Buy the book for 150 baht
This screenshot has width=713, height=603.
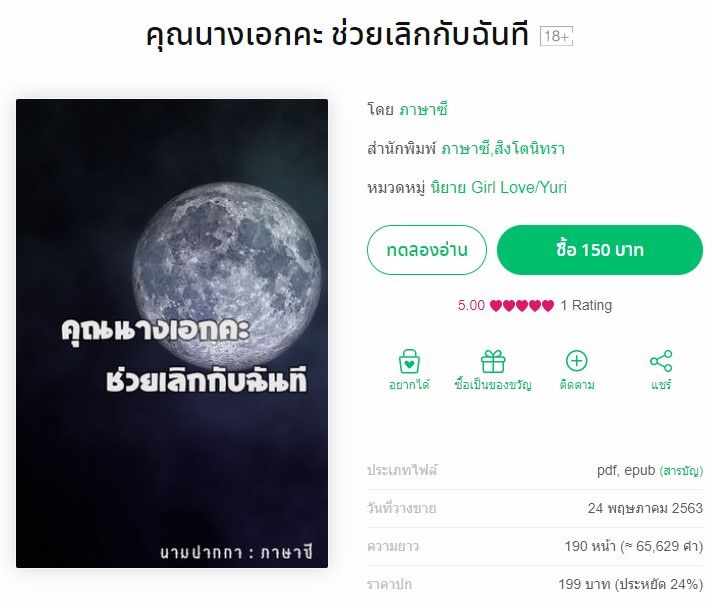[600, 250]
